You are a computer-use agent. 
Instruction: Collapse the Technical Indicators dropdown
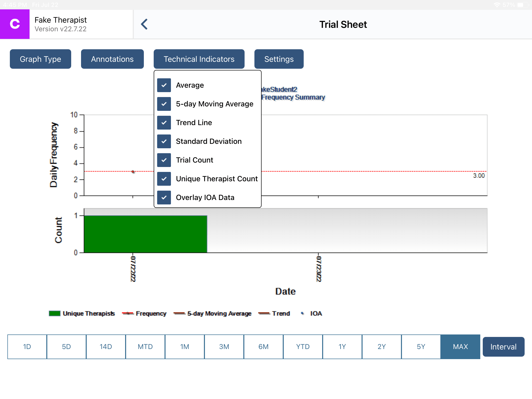(199, 59)
